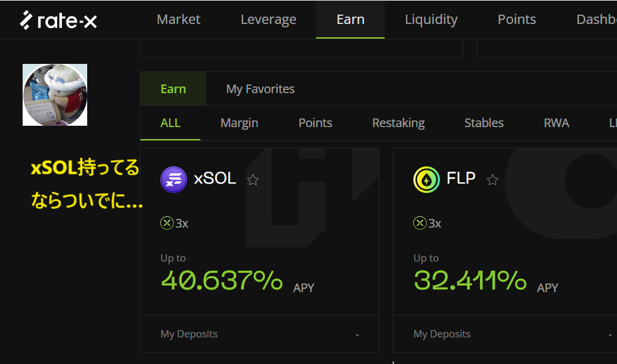
Task: Click the circular avatar photo thumbnail
Action: [x=55, y=95]
